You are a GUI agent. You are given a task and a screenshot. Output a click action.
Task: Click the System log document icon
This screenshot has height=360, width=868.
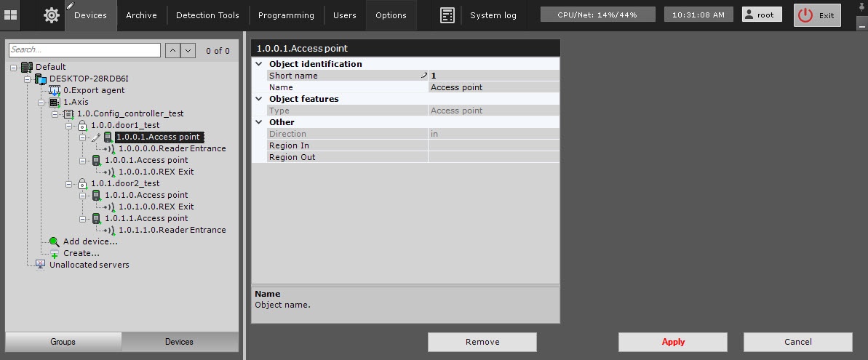[x=448, y=15]
